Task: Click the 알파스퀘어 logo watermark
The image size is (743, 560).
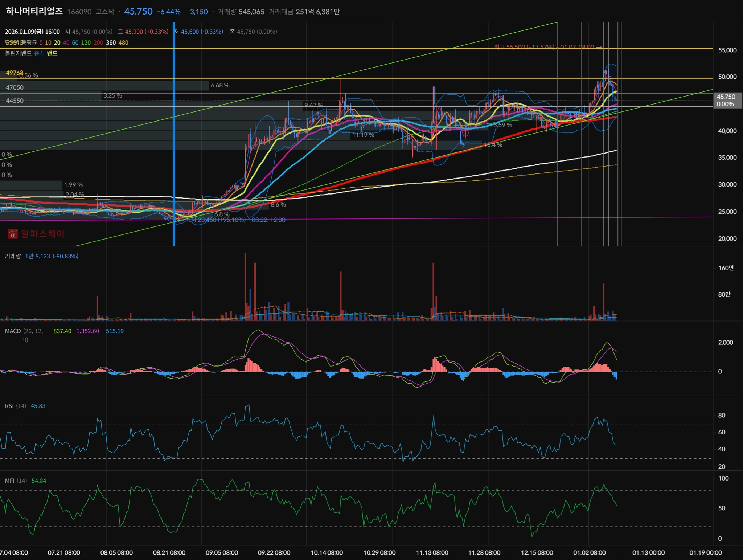Action: click(36, 234)
